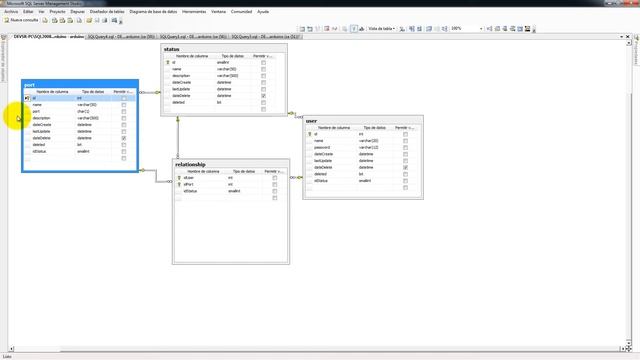Screen dimensions: 640x360
Task: Open the active files tab list arrow
Action: click(x=622, y=37)
